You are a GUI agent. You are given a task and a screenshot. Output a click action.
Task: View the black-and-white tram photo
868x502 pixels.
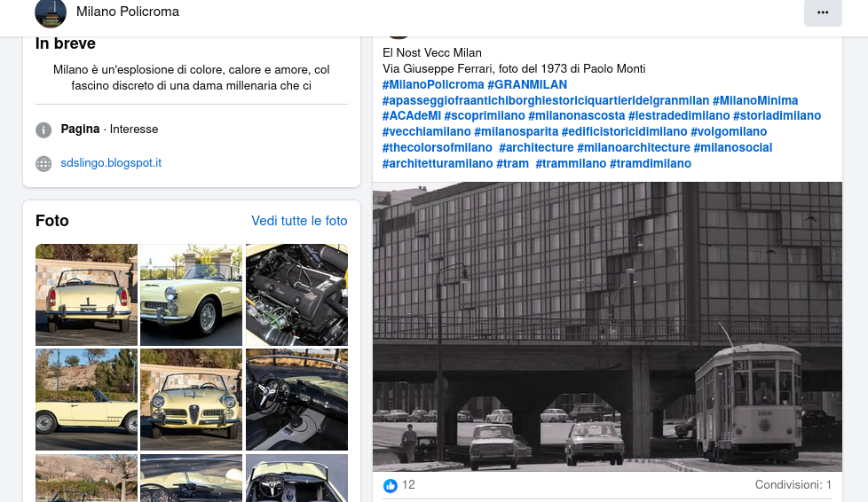607,326
